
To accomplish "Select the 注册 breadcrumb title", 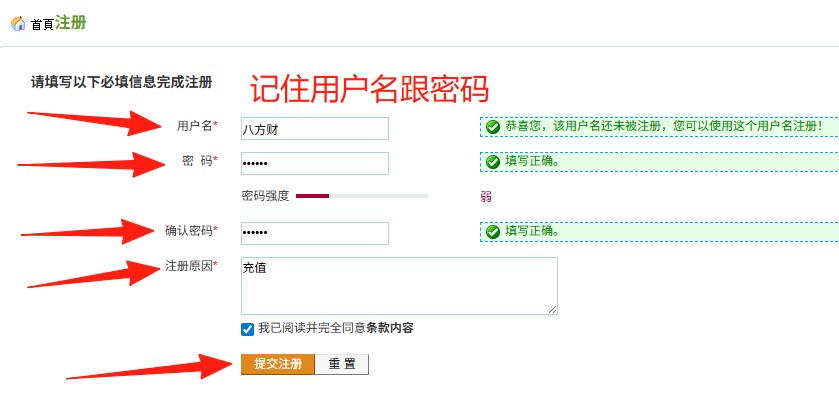I will click(x=70, y=23).
